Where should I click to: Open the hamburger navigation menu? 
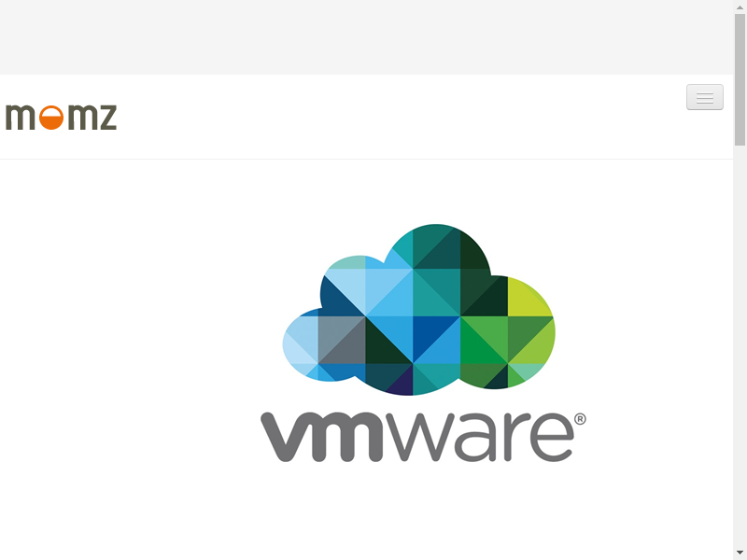coord(705,97)
